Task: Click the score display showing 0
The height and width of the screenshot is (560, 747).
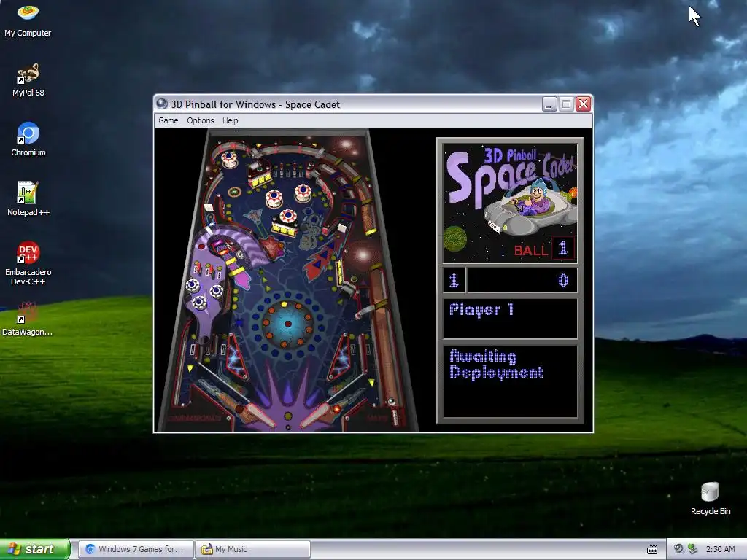Action: pyautogui.click(x=522, y=280)
